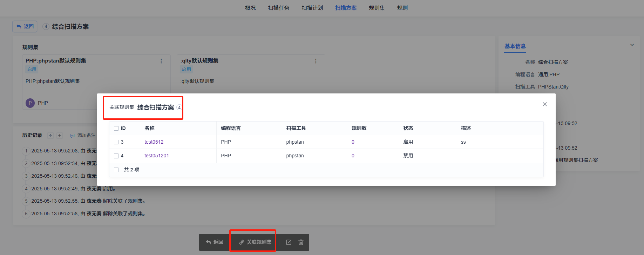Switch to the 扫描任务 tab
Viewport: 644px width, 255px height.
click(278, 8)
